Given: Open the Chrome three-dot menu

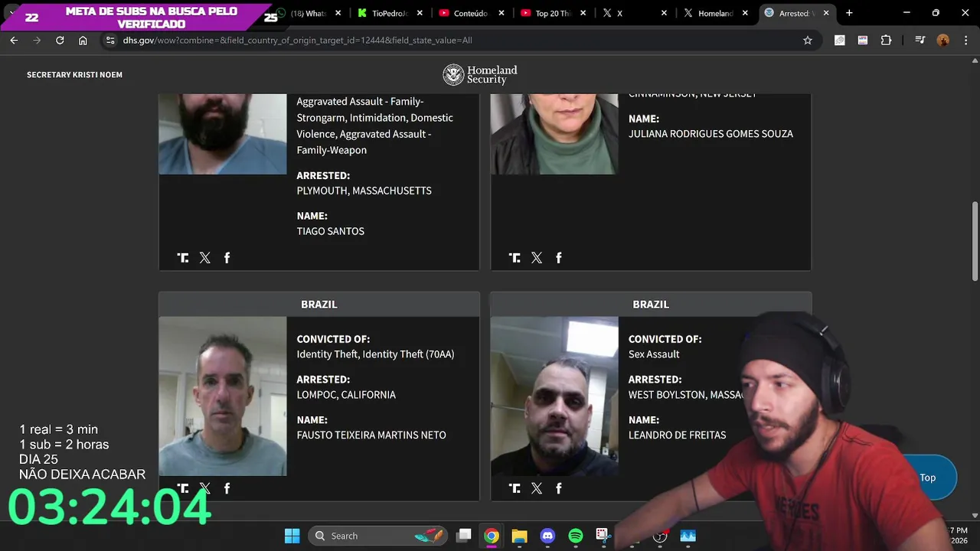Looking at the screenshot, I should 966,41.
